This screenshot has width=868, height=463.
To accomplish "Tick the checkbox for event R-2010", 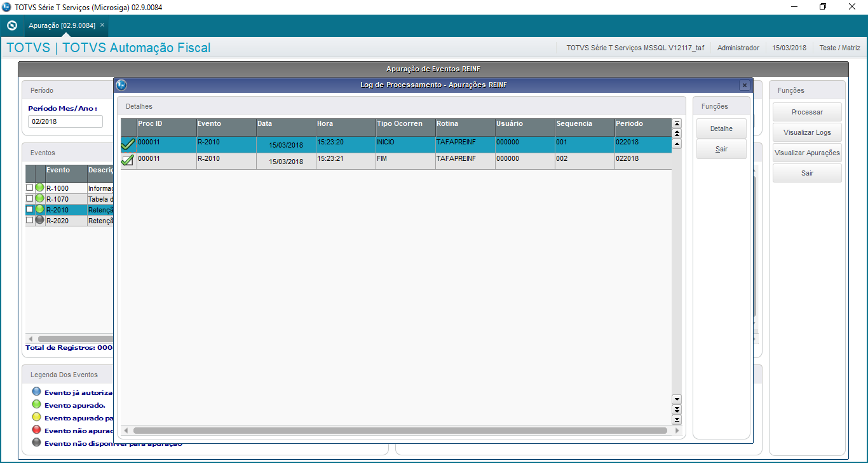I will [x=29, y=209].
